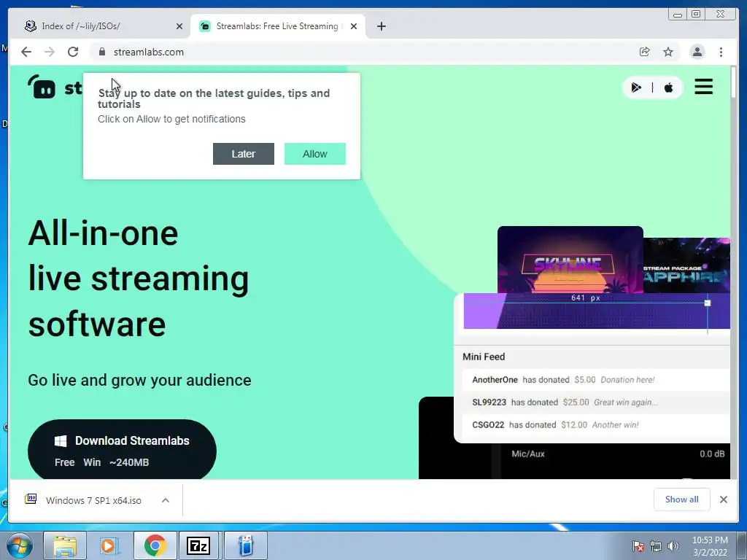Click Later on the notification prompt
Viewport: 747px width, 560px height.
(x=244, y=154)
